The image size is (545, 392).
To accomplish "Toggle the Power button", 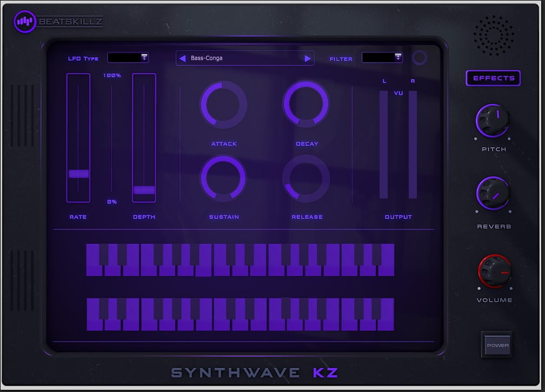I will [496, 346].
